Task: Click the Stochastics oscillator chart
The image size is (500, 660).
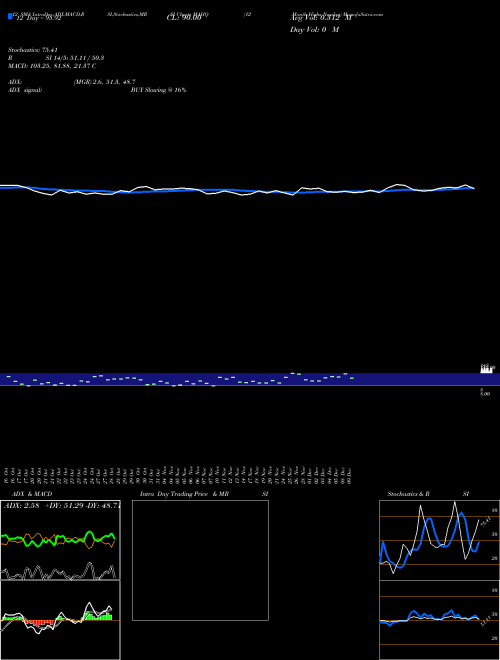Action: [439, 540]
